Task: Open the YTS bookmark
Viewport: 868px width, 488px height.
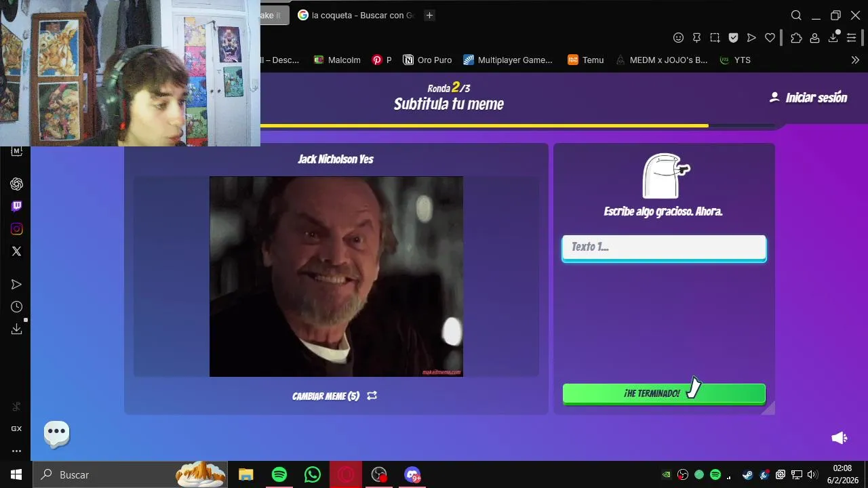Action: point(735,60)
